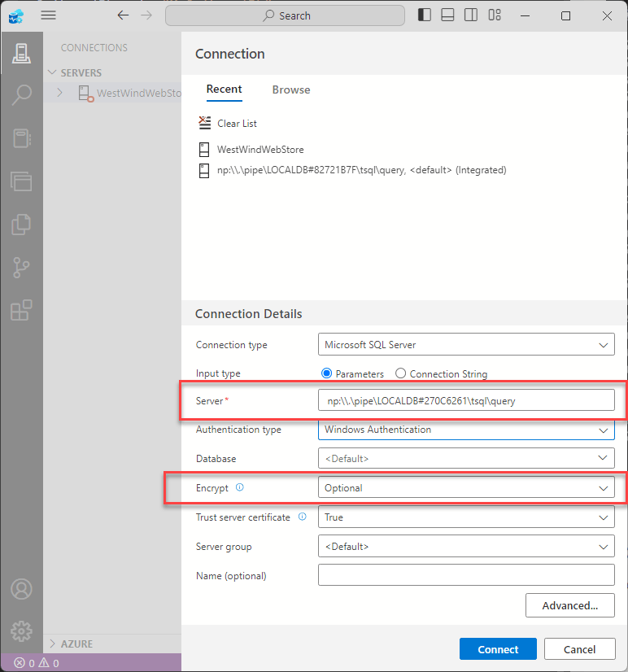Select WestWindWebStore in the servers tree
Viewport: 628px width, 672px height.
[x=139, y=93]
